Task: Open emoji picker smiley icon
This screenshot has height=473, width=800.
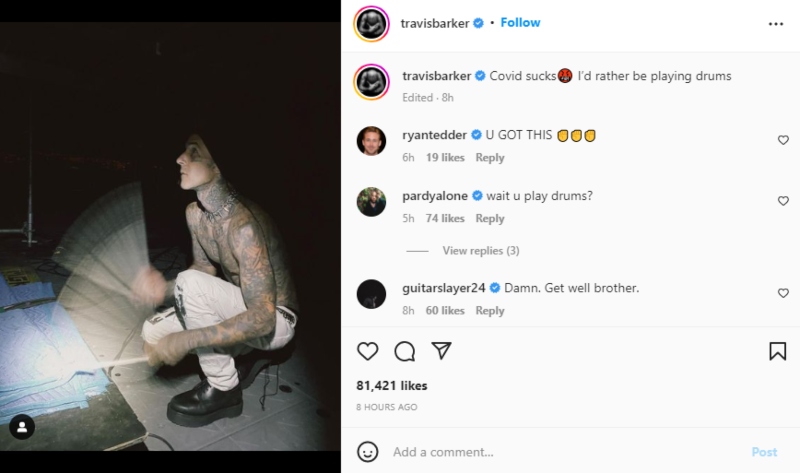Action: coord(368,452)
